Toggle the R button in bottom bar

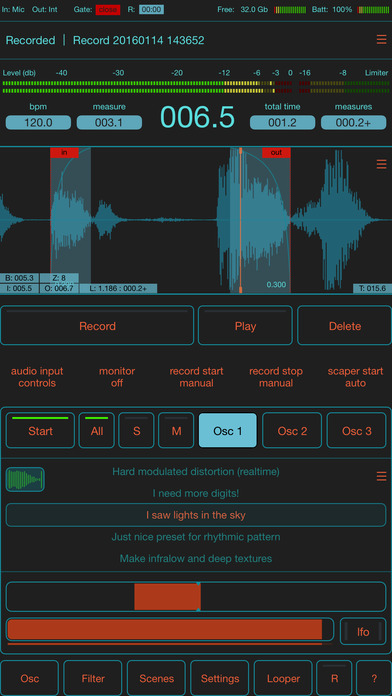[334, 678]
